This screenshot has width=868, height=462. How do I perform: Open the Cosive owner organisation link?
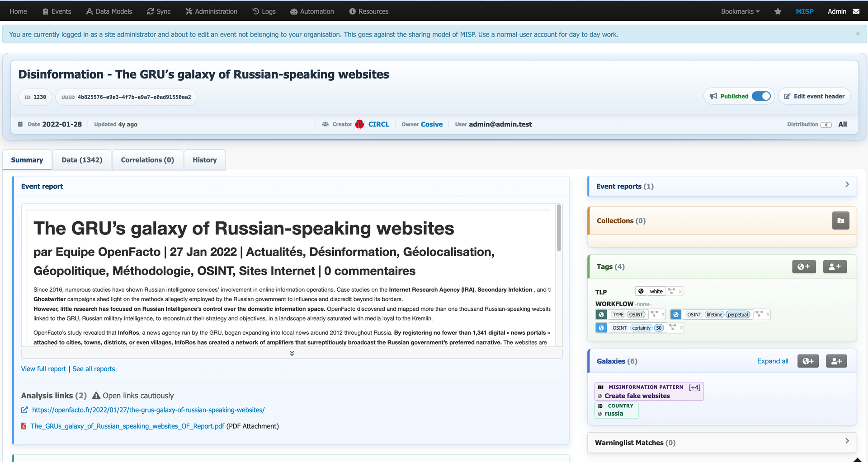coord(432,124)
